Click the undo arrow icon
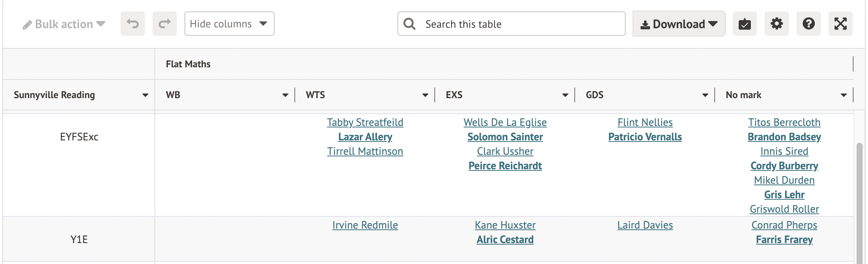 click(x=132, y=24)
